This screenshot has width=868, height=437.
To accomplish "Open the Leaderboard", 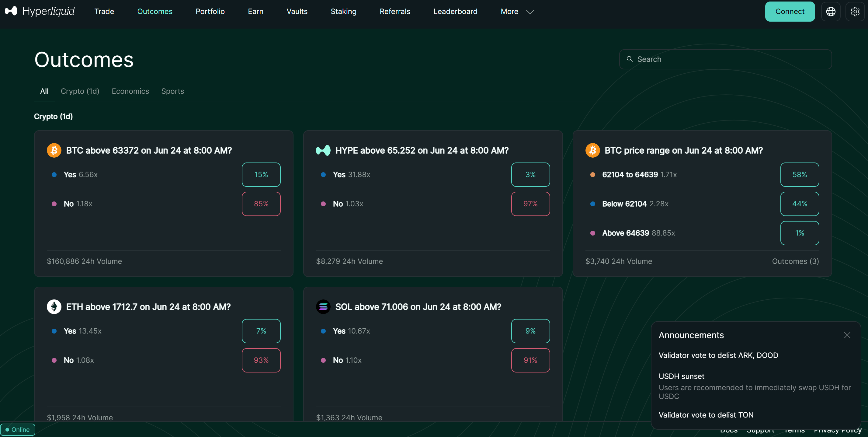I will point(455,12).
